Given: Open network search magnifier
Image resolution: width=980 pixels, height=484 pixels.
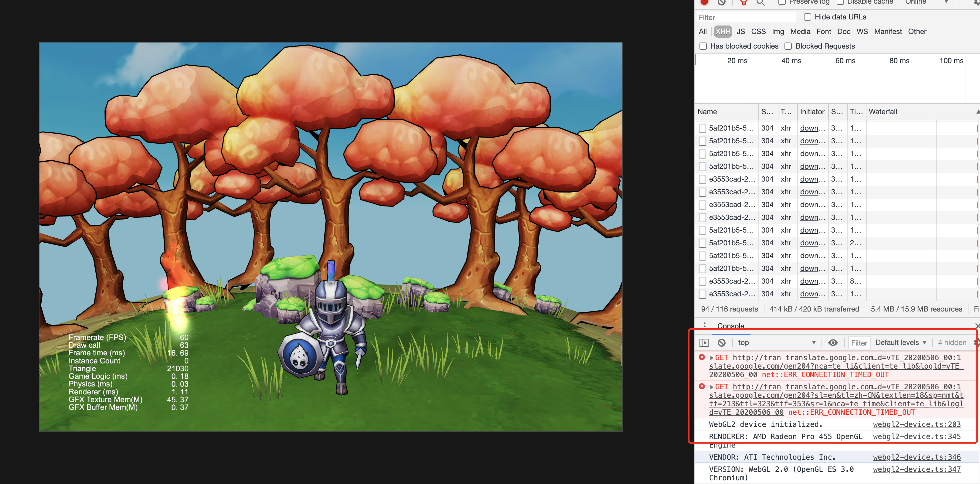Looking at the screenshot, I should pos(761,2).
